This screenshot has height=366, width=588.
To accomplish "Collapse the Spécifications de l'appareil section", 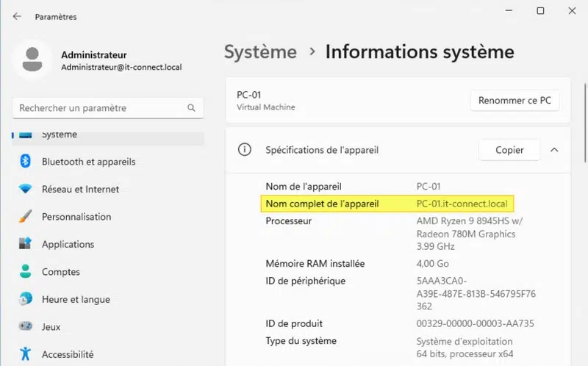I will pos(554,150).
